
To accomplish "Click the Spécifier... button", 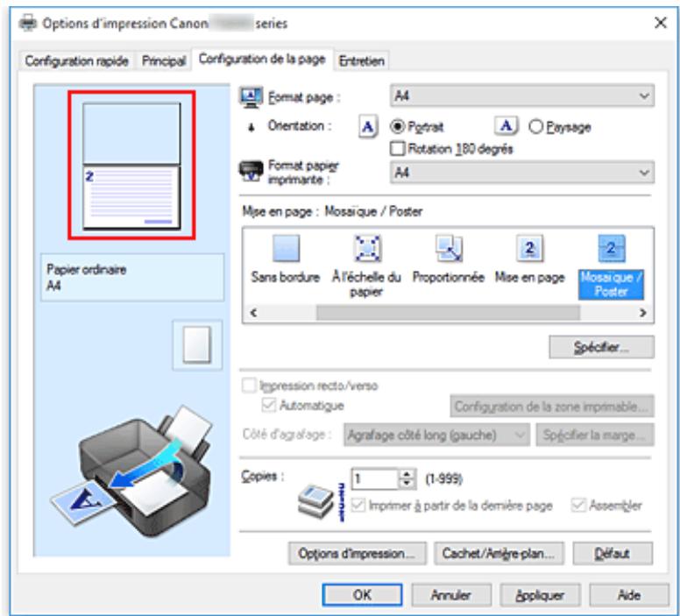I will click(601, 347).
